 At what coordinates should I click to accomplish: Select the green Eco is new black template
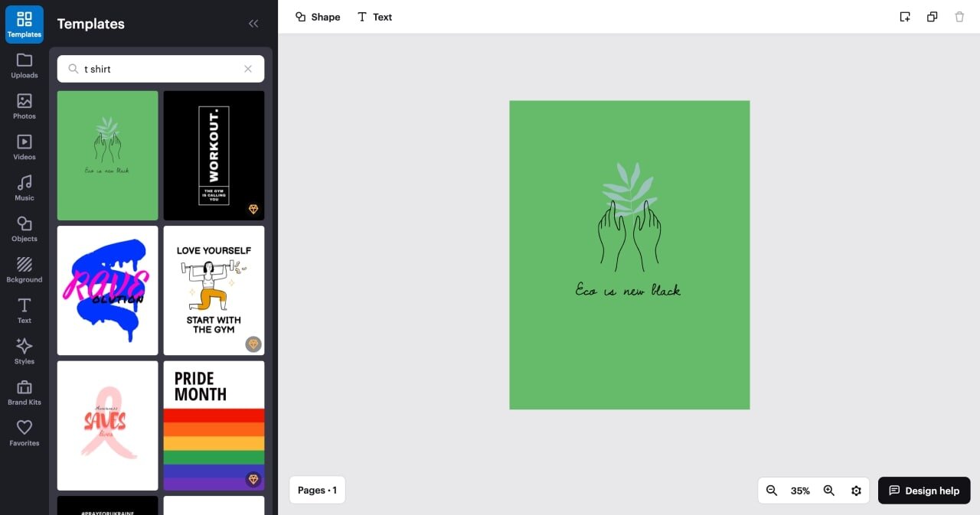108,155
